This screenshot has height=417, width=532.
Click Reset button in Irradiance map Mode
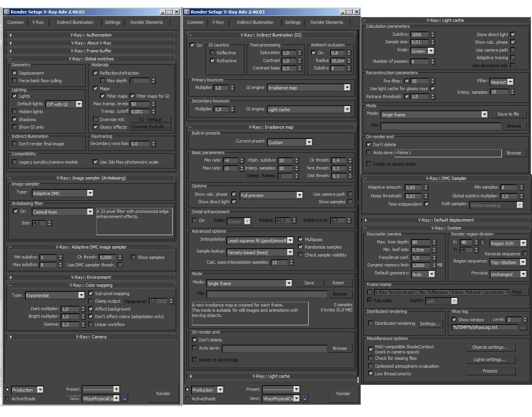338,283
